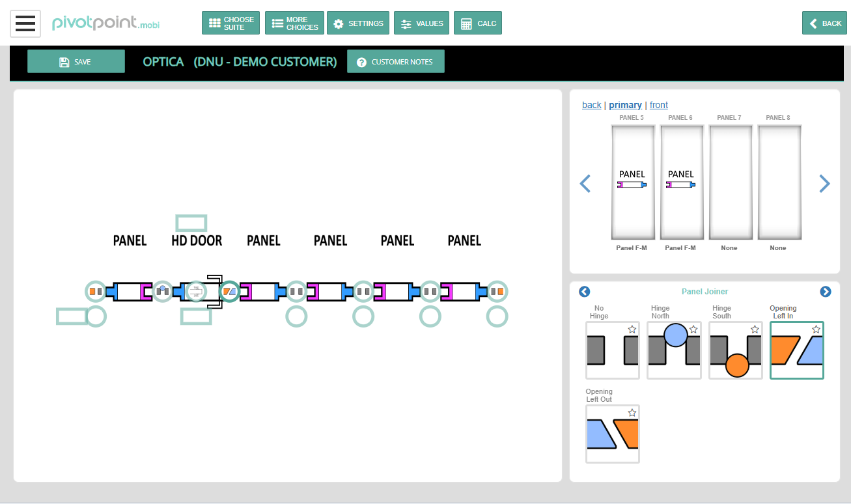Click the right chevron to browse more panels
The width and height of the screenshot is (851, 504).
[x=824, y=184]
